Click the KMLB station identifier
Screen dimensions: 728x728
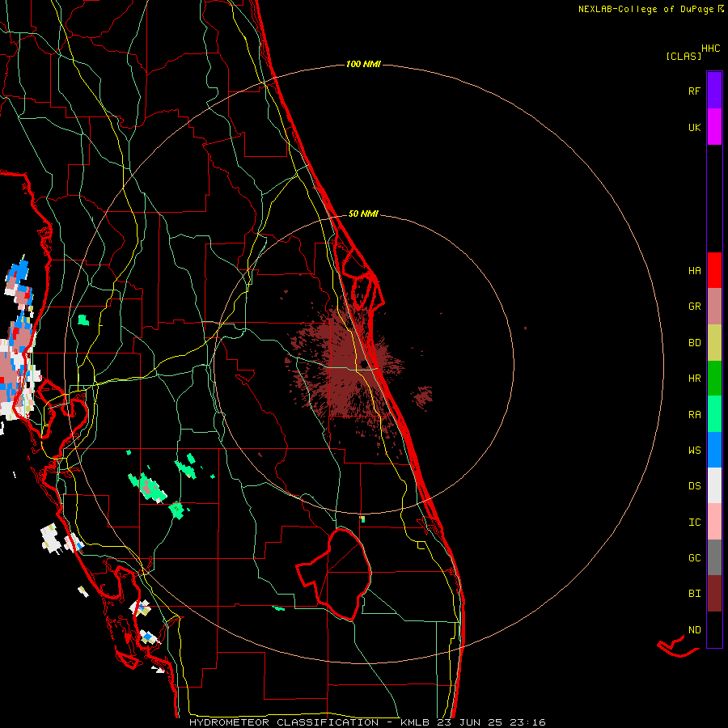click(416, 722)
